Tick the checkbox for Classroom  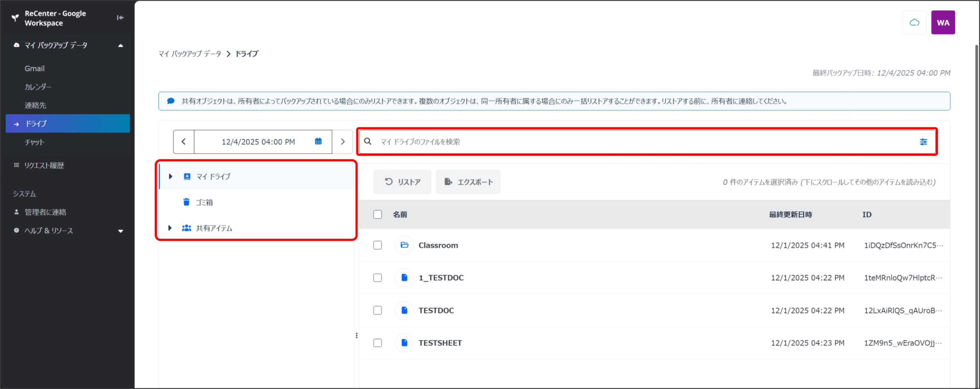[377, 245]
